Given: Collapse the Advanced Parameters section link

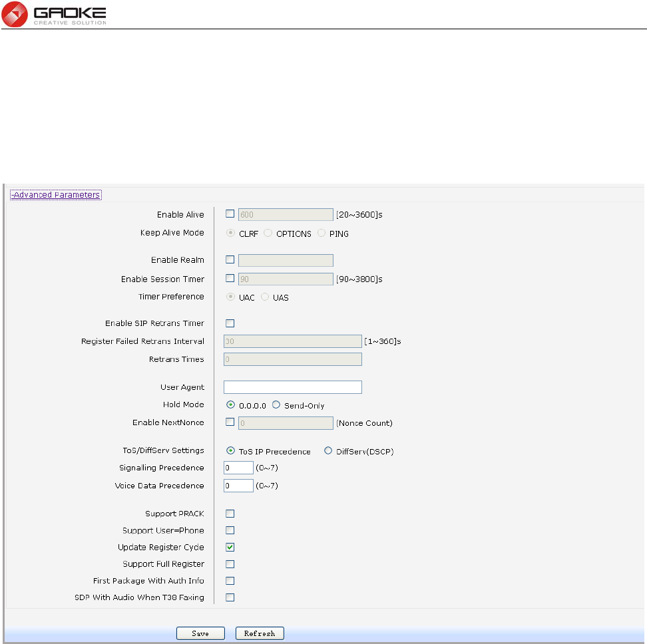Looking at the screenshot, I should tap(56, 195).
